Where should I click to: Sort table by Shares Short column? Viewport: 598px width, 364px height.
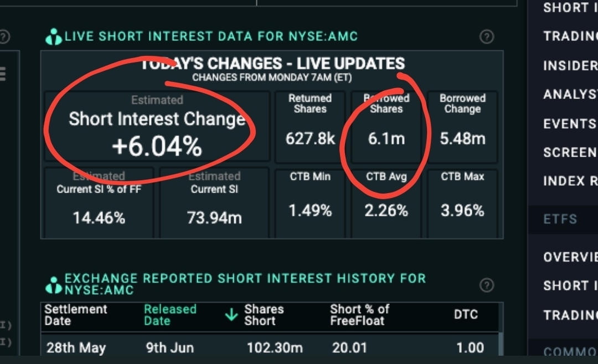264,315
